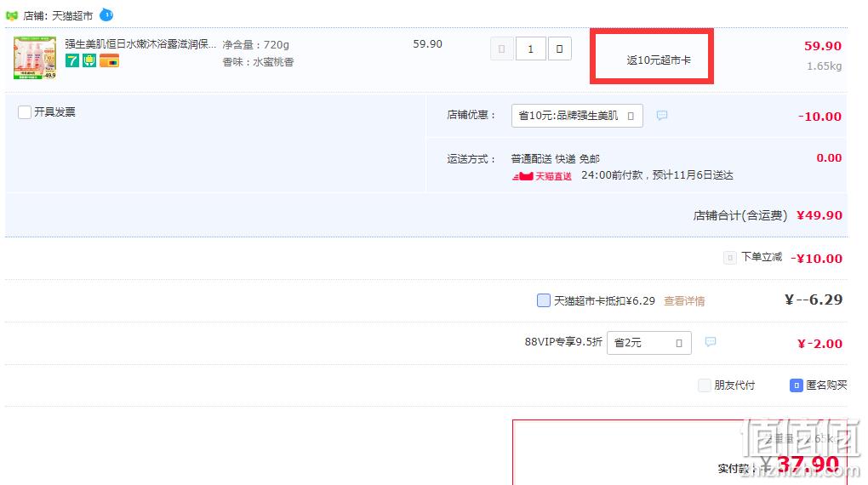
Task: Click the 店铺合计 ¥49.90 amount
Action: [x=819, y=215]
